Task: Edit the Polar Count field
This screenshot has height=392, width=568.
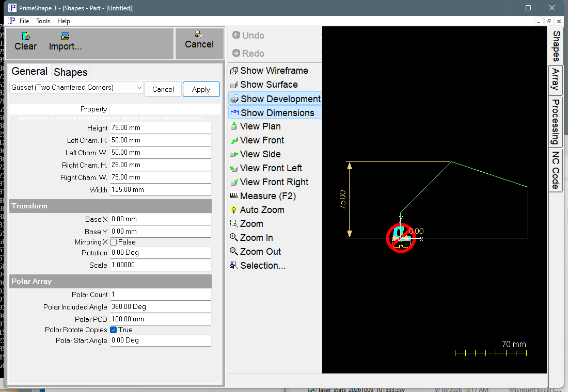Action: 161,295
